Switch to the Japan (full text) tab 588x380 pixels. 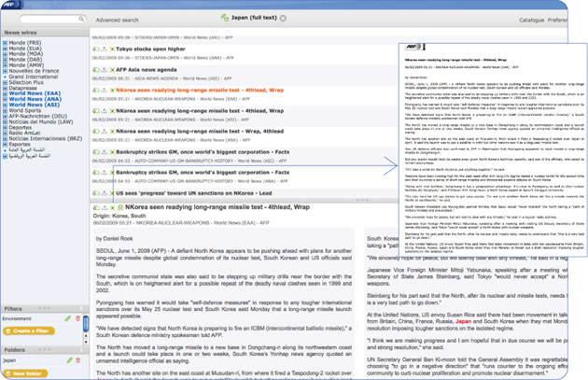point(254,18)
